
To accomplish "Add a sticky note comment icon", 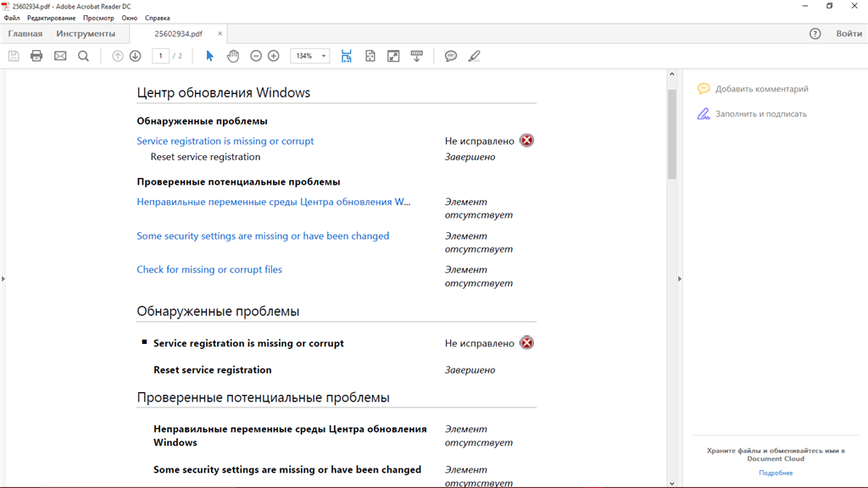I will pos(451,56).
